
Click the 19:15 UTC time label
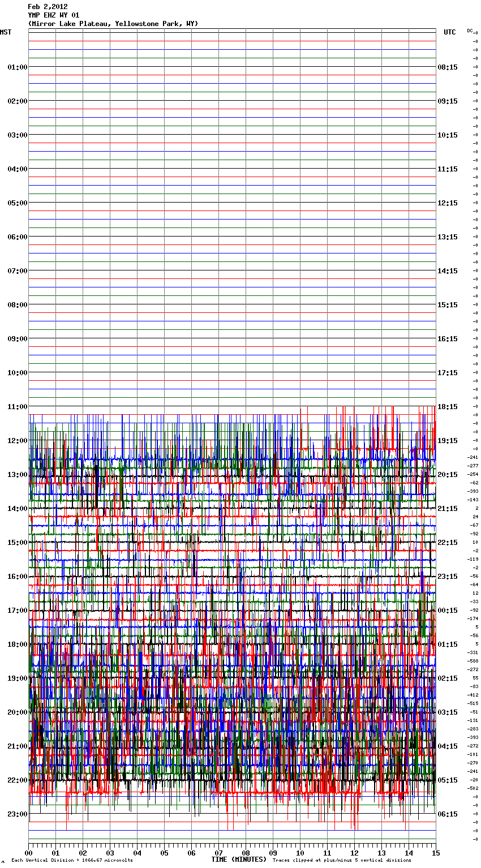tap(448, 441)
